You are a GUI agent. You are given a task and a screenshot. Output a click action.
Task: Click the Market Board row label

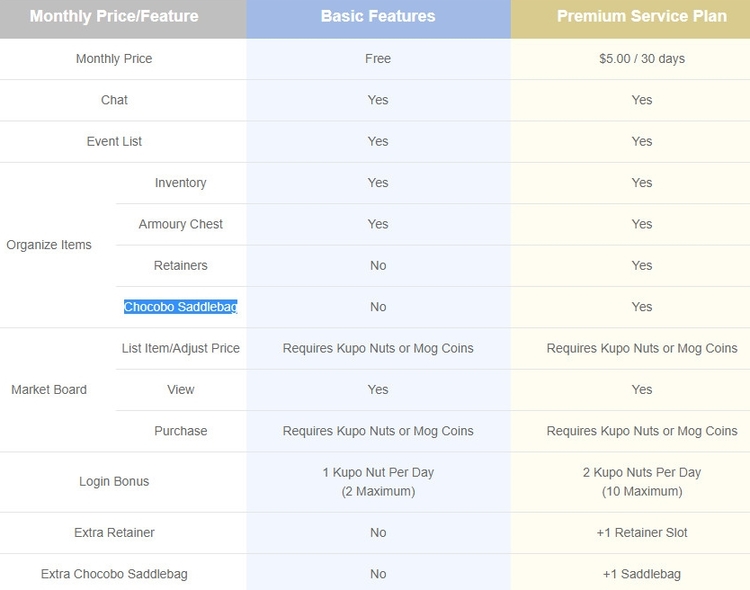point(49,390)
